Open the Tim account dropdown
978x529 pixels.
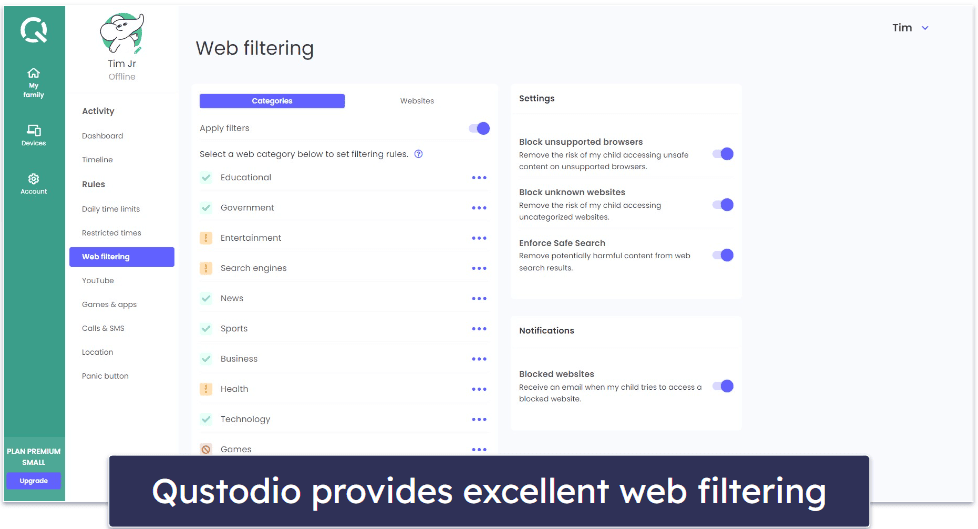point(910,28)
